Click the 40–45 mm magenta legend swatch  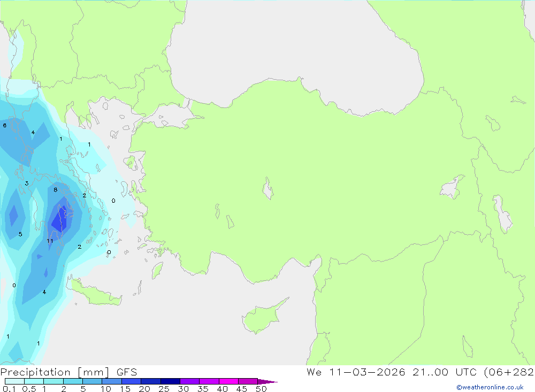pos(228,381)
